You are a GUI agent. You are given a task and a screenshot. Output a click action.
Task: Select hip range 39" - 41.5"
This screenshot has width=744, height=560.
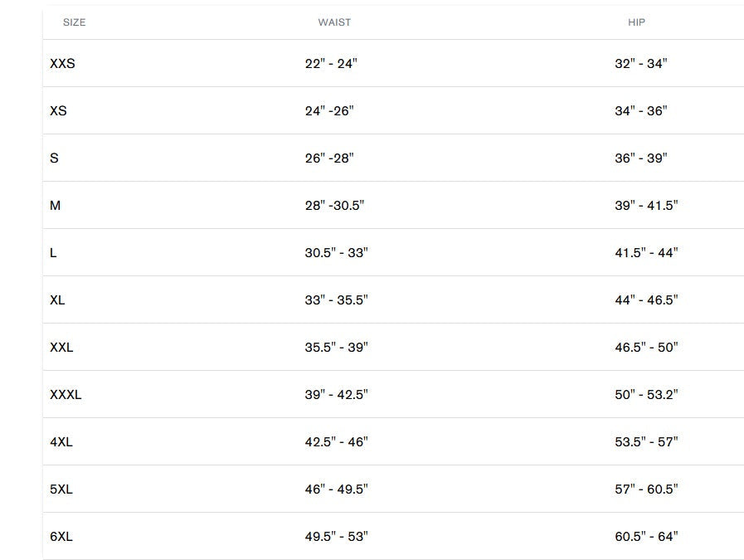click(x=646, y=205)
